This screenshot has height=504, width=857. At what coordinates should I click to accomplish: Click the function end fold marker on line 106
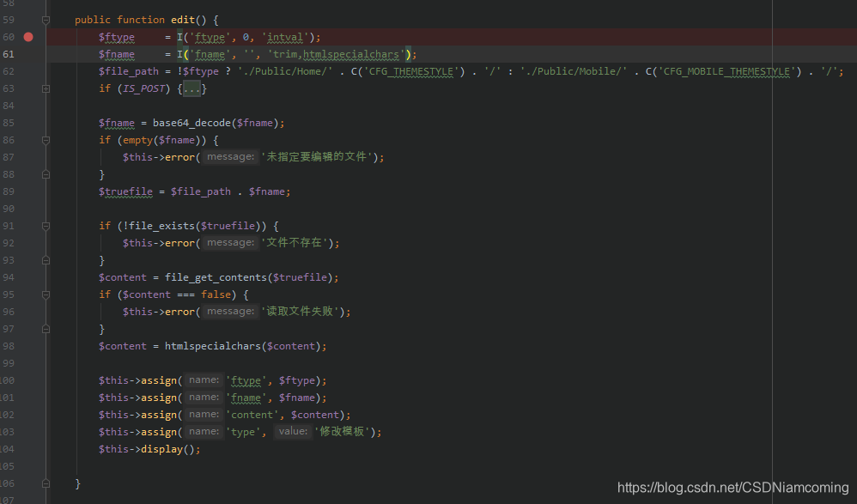pyautogui.click(x=46, y=483)
